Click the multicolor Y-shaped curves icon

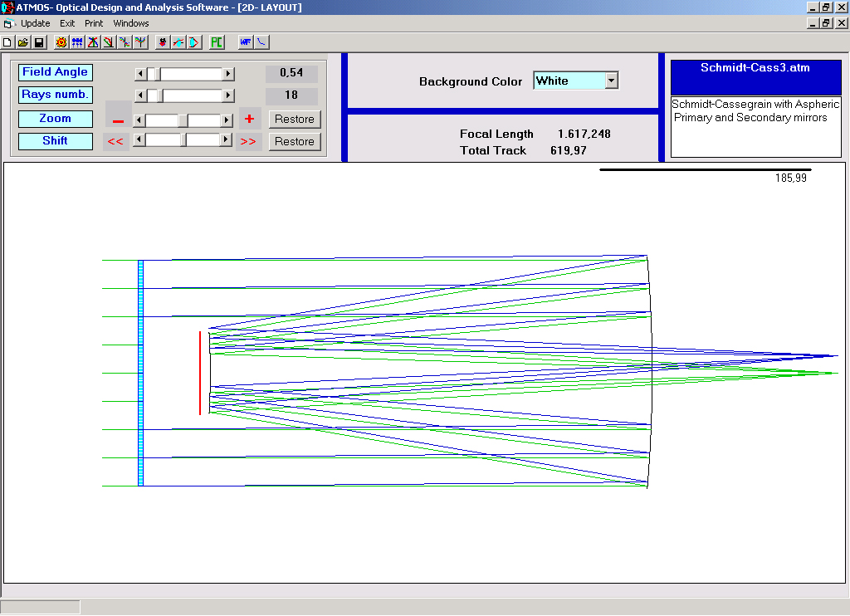(140, 42)
